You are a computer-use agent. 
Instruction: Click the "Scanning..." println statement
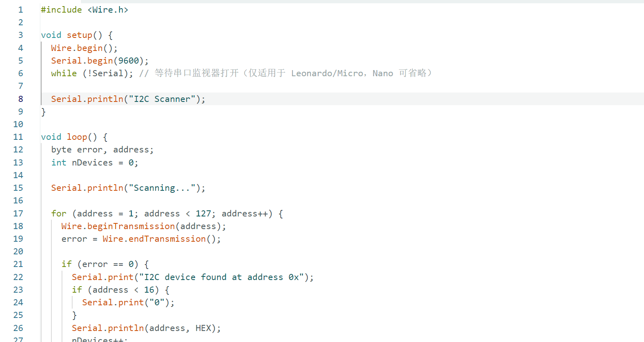click(128, 188)
